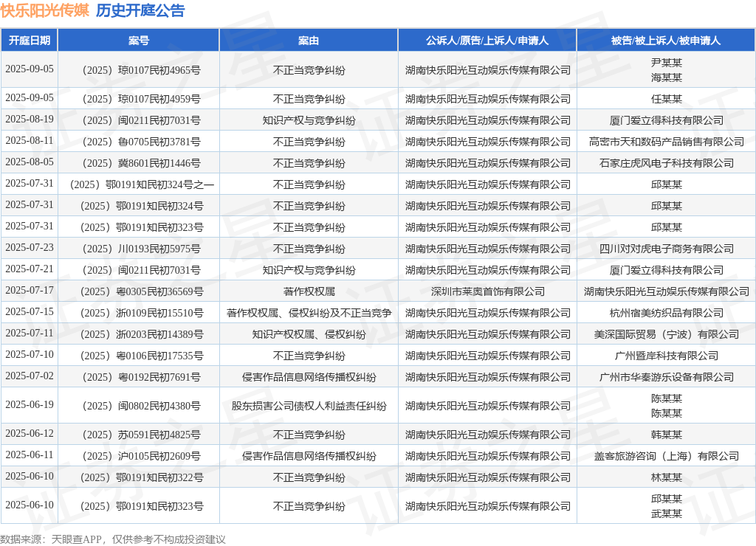Click defendant 林某某
The width and height of the screenshot is (756, 546).
667,477
